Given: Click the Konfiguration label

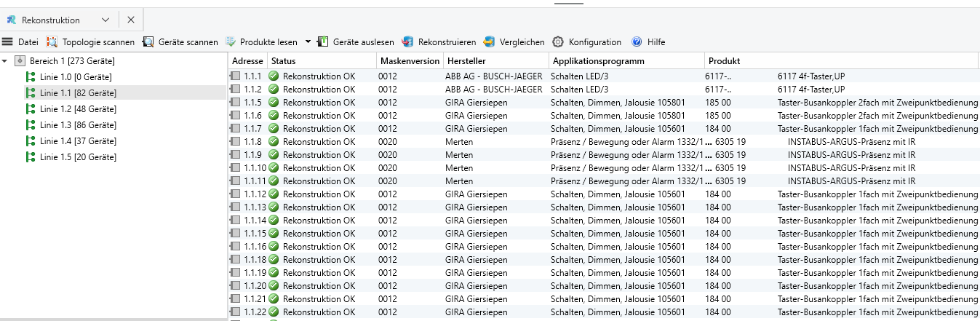Looking at the screenshot, I should pos(595,42).
